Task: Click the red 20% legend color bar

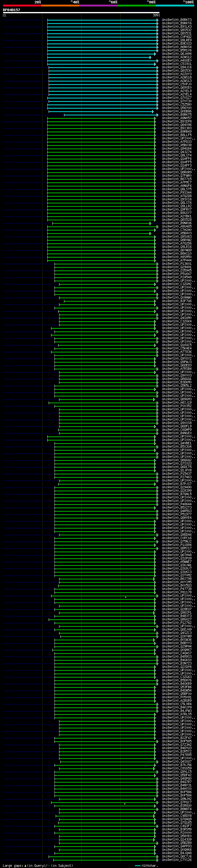Action: (22, 6)
